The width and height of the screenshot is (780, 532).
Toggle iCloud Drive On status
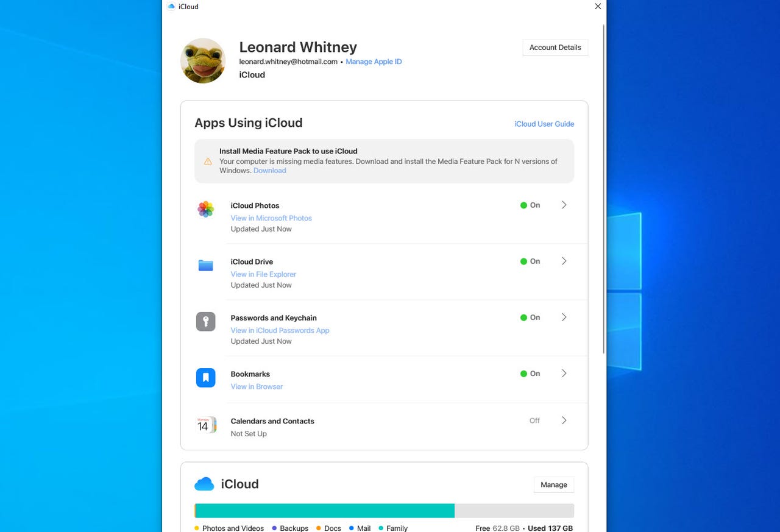click(x=530, y=261)
